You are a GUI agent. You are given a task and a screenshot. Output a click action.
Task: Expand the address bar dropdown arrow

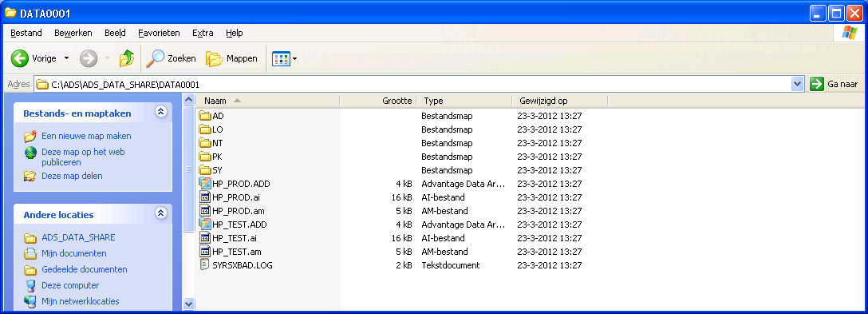click(x=797, y=85)
